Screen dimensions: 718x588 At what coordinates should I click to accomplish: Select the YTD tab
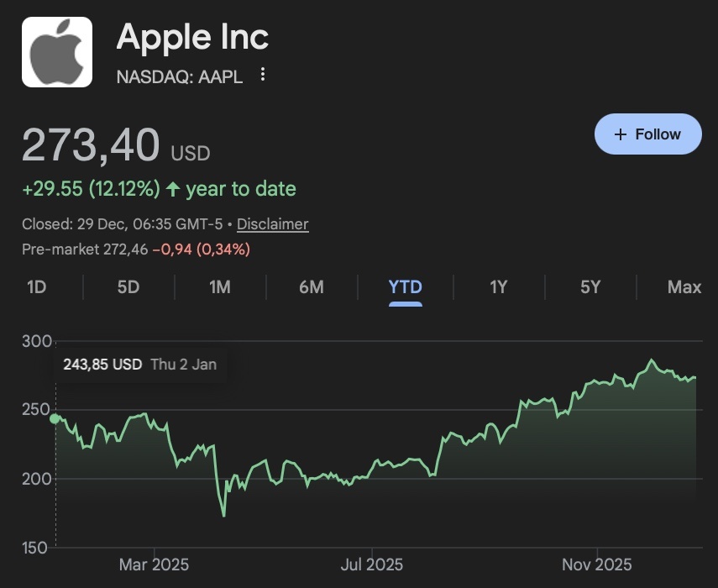coord(405,287)
